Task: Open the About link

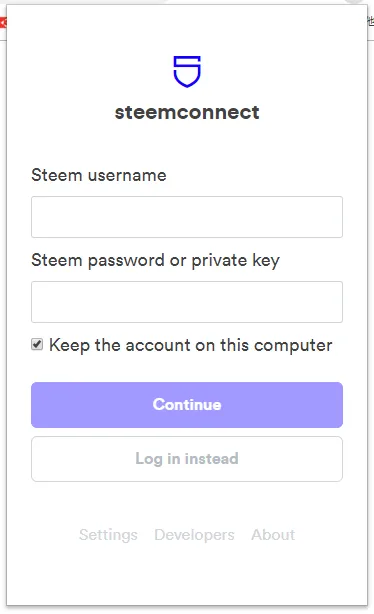Action: [x=273, y=535]
